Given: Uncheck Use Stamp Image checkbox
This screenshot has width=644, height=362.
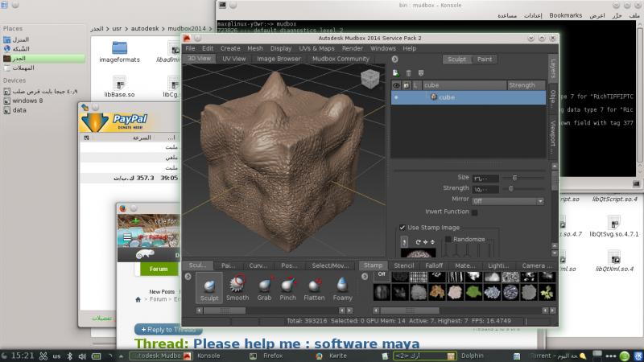Looking at the screenshot, I should point(402,228).
